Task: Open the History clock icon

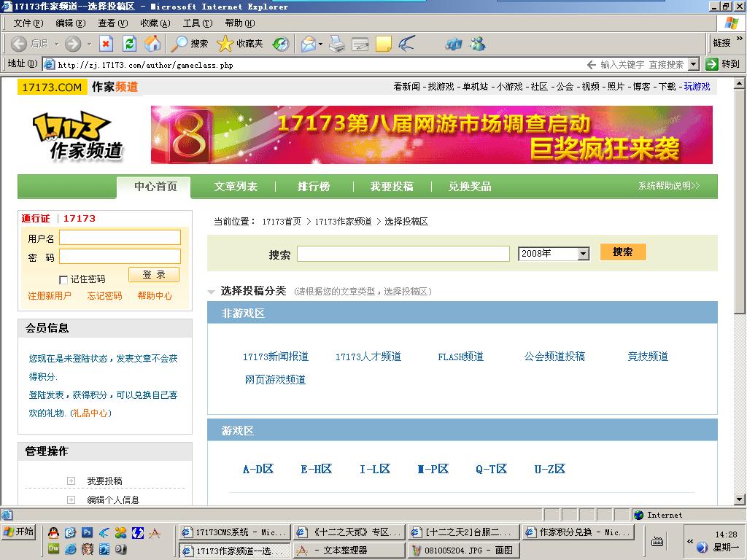Action: coord(281,44)
